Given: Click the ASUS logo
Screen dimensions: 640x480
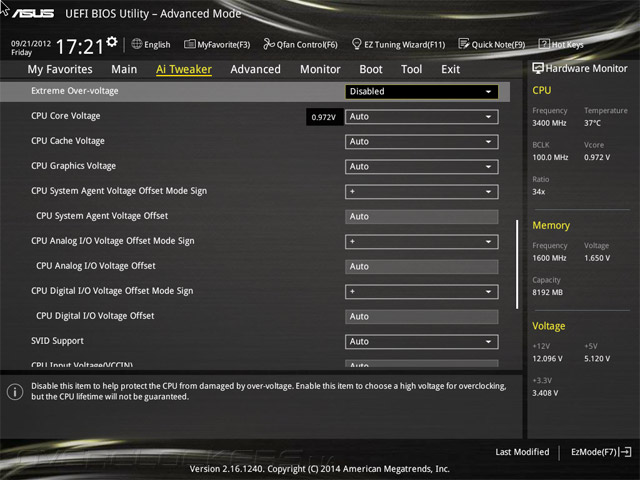Looking at the screenshot, I should click(33, 13).
